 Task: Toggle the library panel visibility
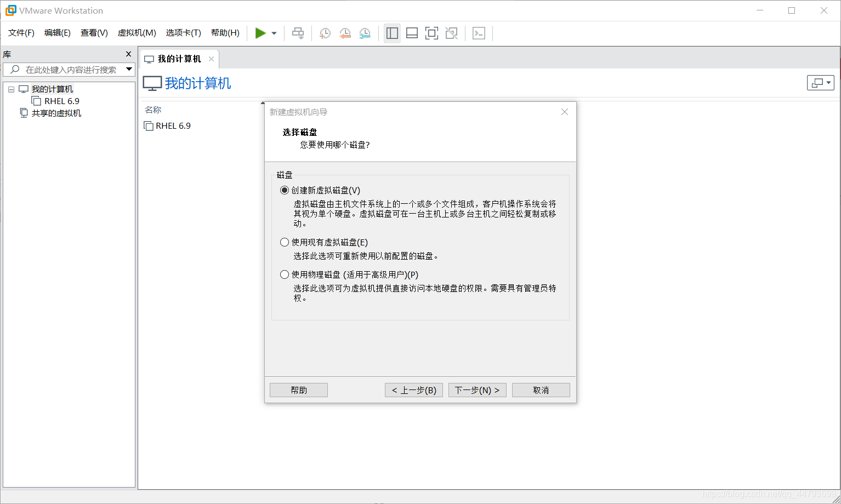(392, 33)
